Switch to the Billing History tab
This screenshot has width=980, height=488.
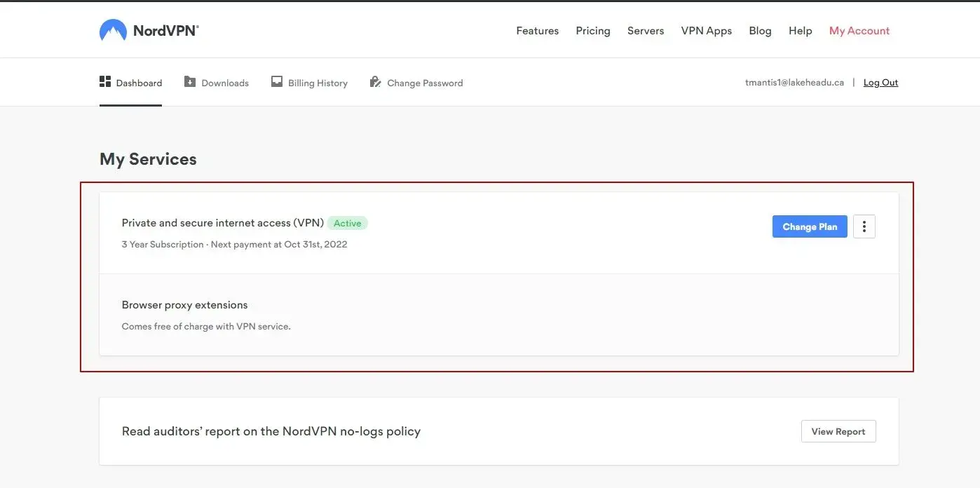click(309, 83)
